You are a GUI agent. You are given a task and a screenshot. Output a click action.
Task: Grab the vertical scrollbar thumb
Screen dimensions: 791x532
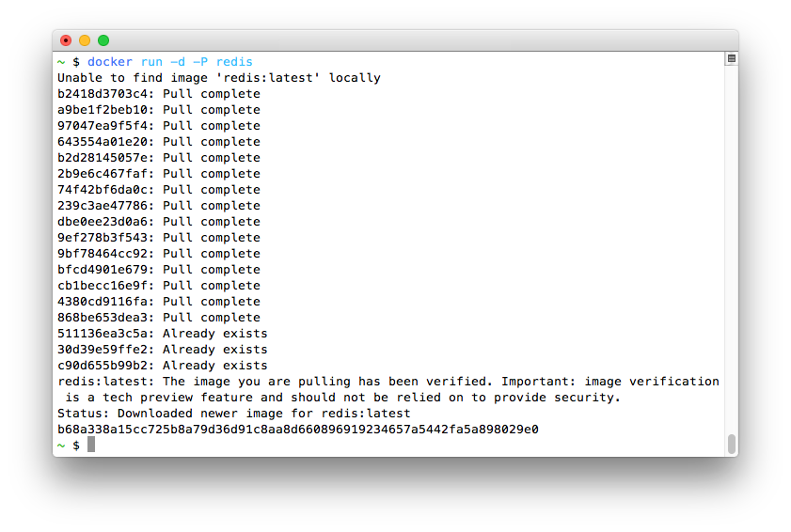[732, 444]
